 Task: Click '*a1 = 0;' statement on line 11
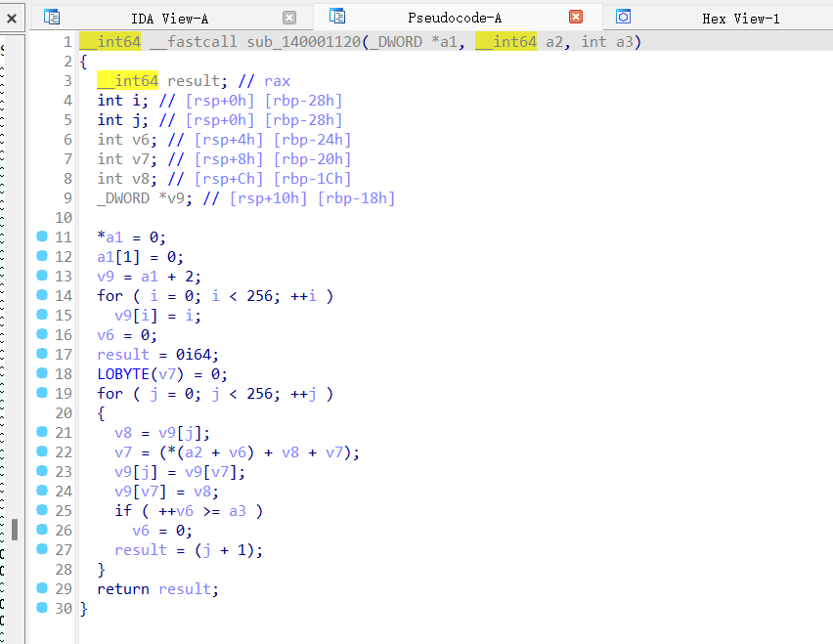132,237
